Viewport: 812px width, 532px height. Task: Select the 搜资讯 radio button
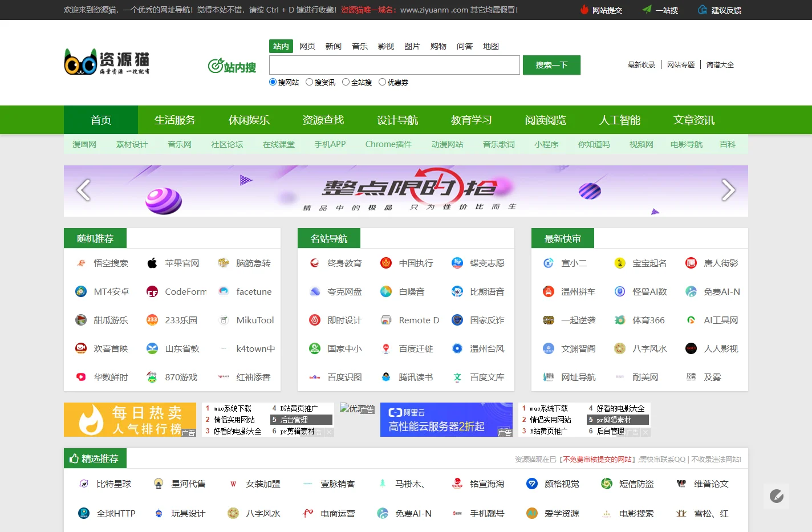309,82
